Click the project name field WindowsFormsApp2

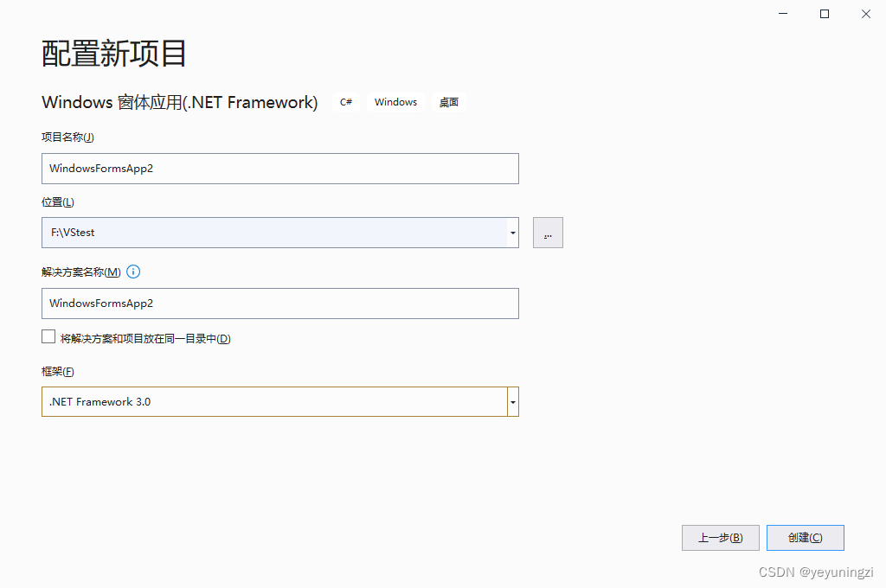pos(279,169)
